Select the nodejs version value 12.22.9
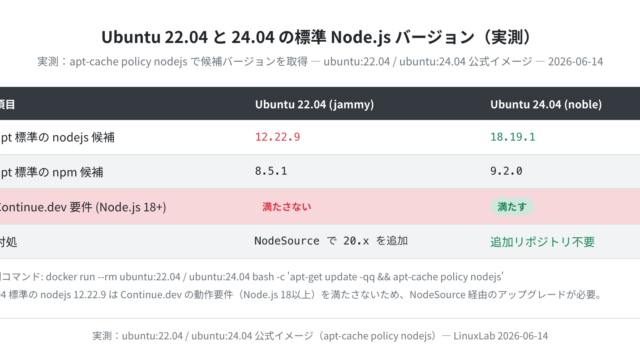 [x=278, y=137]
